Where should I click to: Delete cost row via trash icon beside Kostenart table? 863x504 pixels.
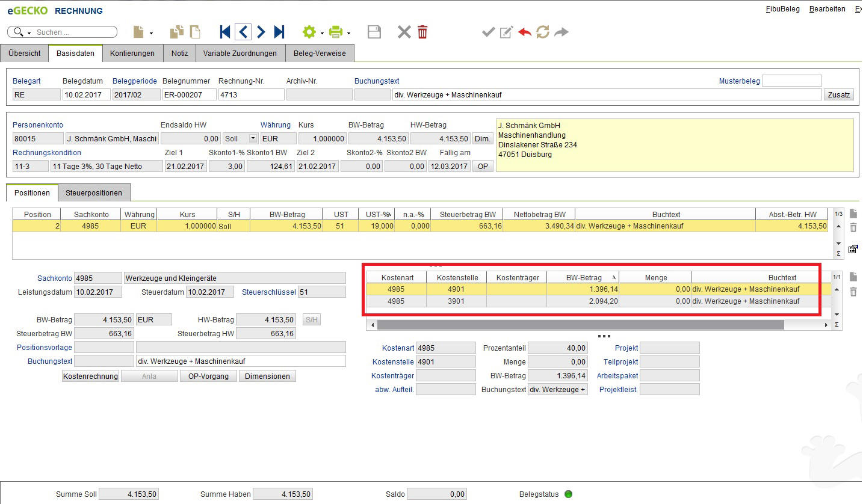coord(853,292)
